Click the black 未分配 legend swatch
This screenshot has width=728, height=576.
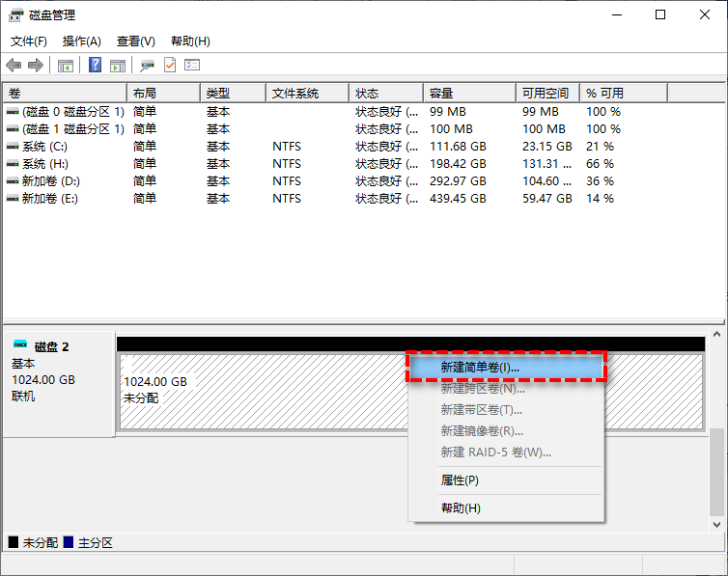tap(14, 542)
